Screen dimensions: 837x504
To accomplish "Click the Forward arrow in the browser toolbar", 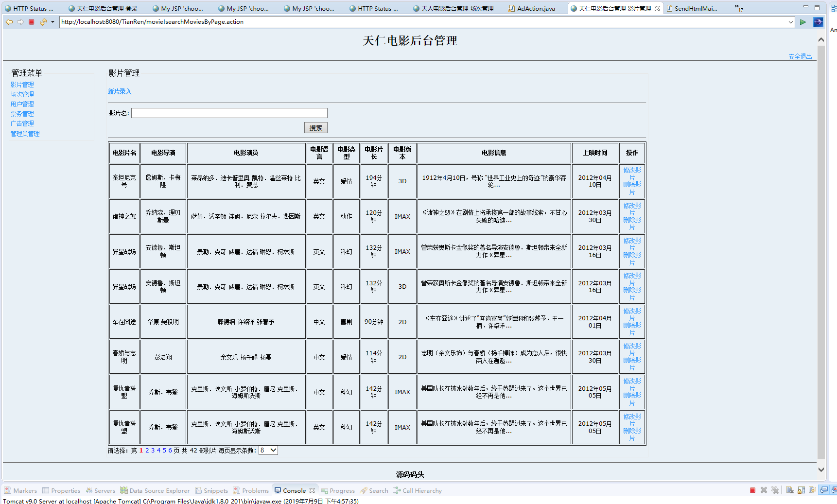I will tap(20, 22).
